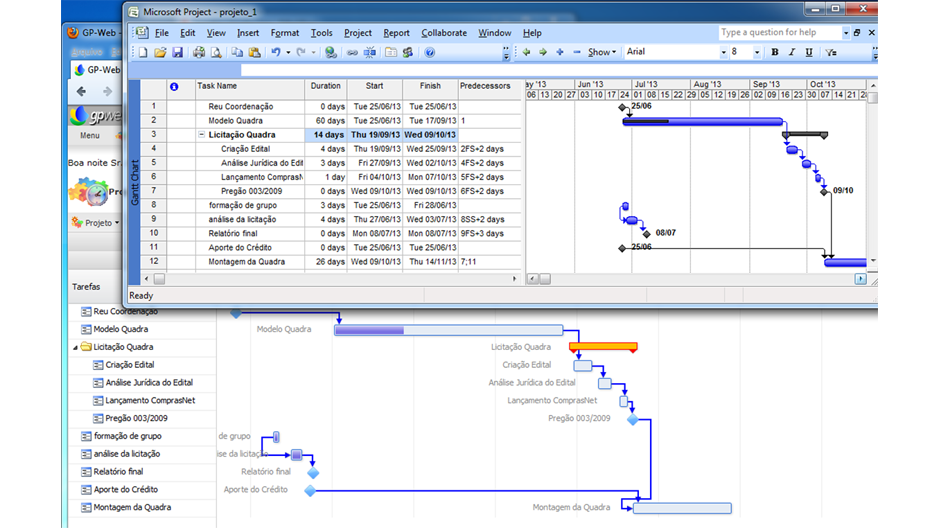This screenshot has height=530, width=940.
Task: Paste using the clipboard icon
Action: click(x=255, y=53)
